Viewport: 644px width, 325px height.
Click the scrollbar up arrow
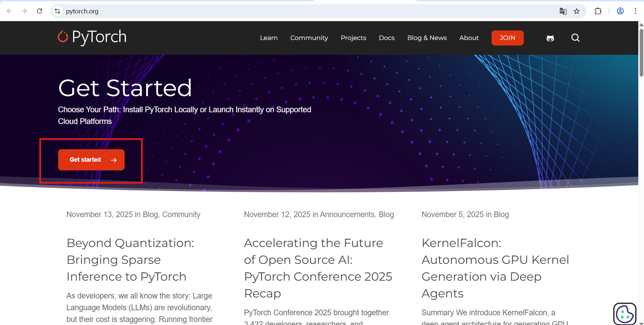(x=641, y=25)
